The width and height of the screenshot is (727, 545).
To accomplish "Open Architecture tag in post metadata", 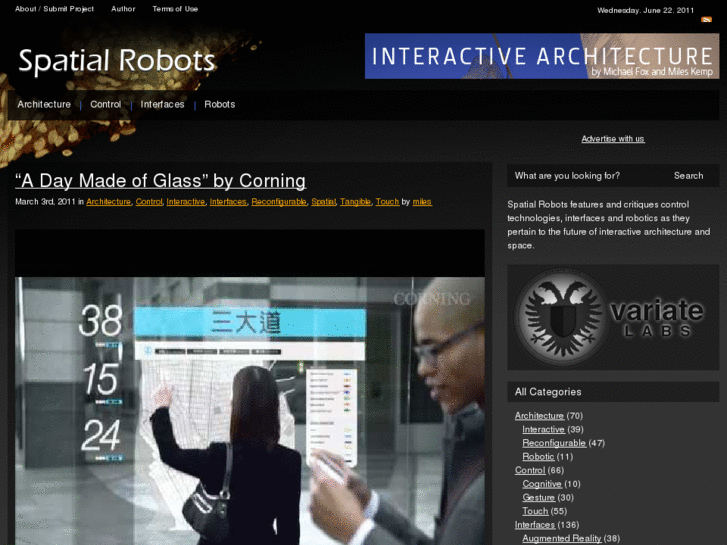I will click(108, 202).
